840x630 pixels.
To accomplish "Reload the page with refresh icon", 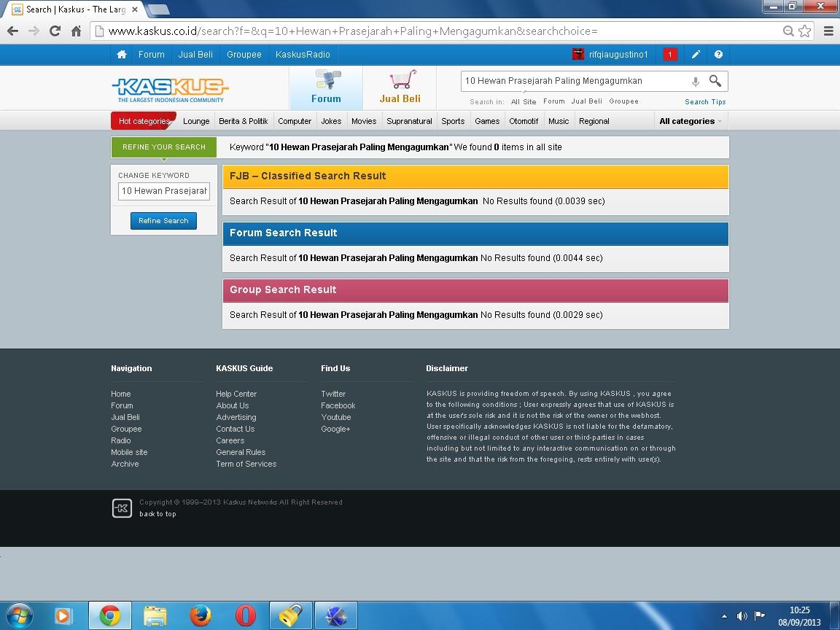I will point(55,31).
